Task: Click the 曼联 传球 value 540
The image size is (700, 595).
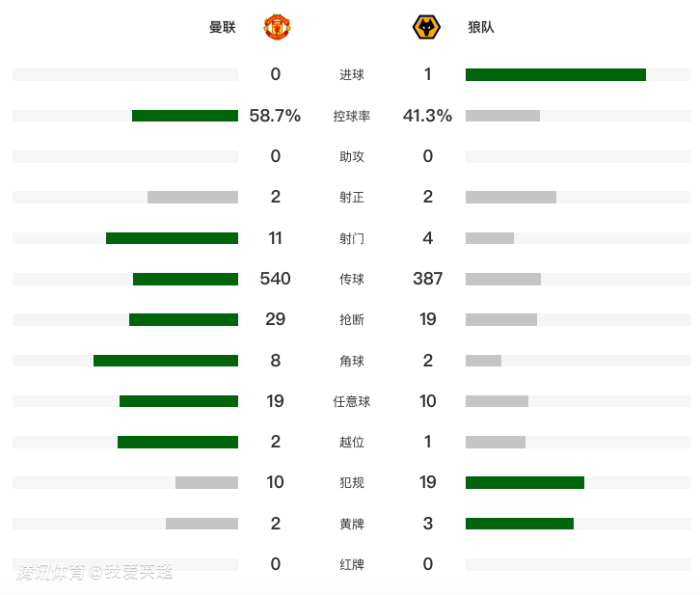Action: (275, 279)
